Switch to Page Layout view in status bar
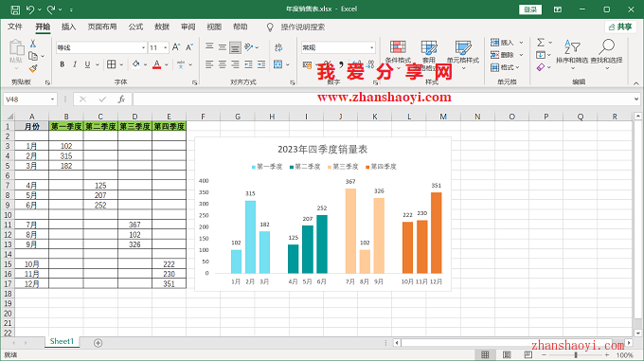Image resolution: width=644 pixels, height=361 pixels. tap(507, 354)
